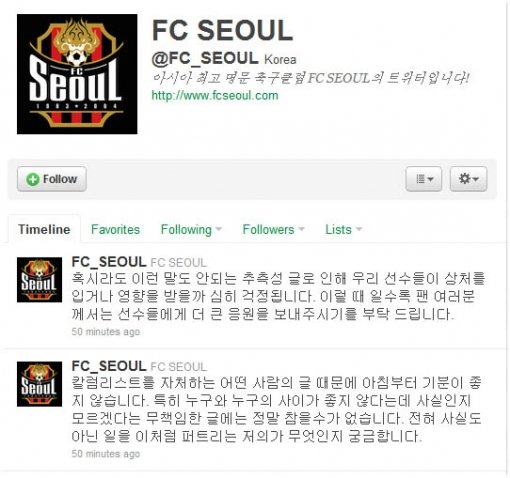Click the avatar on the first tweet

[39, 280]
